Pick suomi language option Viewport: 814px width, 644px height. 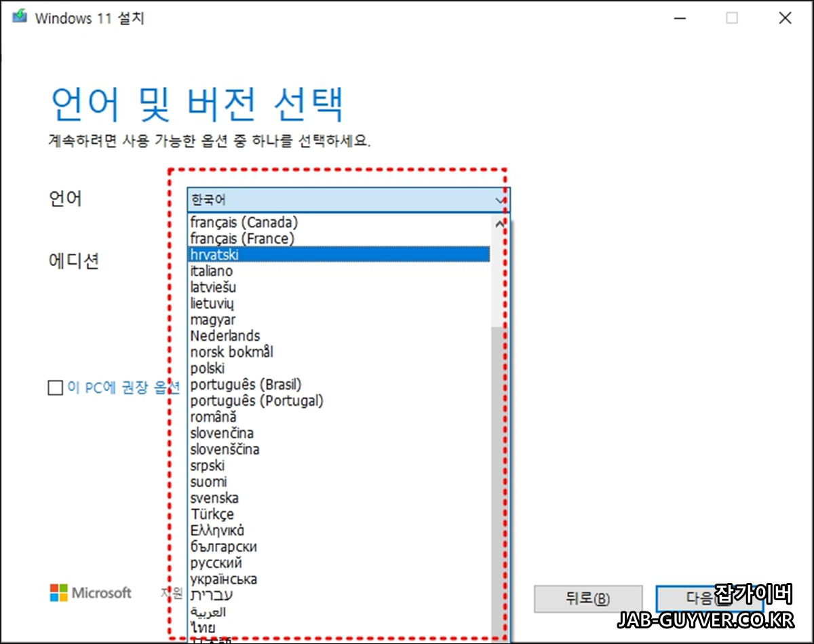(339, 482)
